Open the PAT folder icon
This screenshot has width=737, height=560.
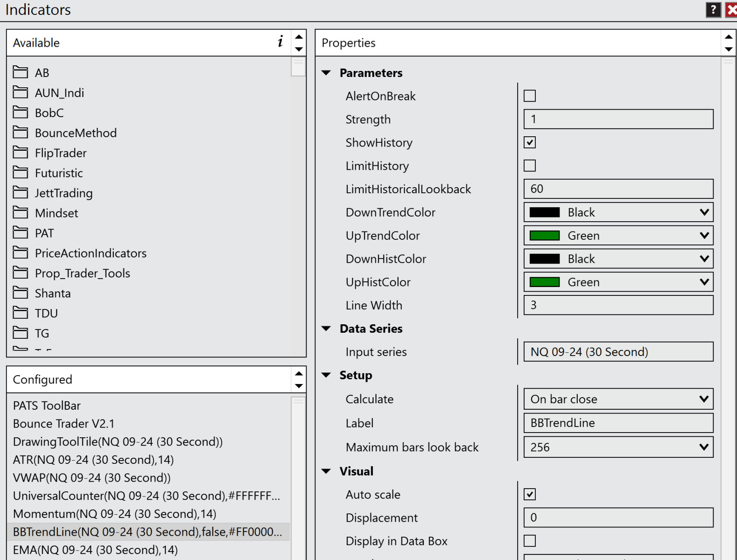20,232
